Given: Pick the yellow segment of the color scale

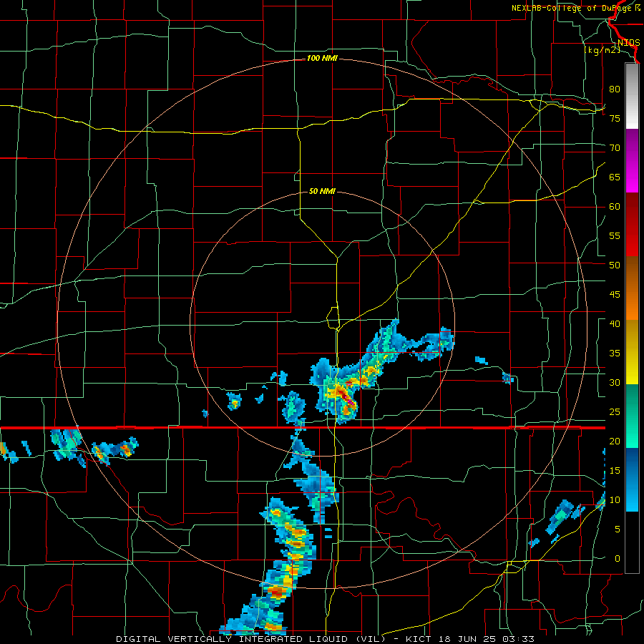Looking at the screenshot, I should tap(632, 352).
